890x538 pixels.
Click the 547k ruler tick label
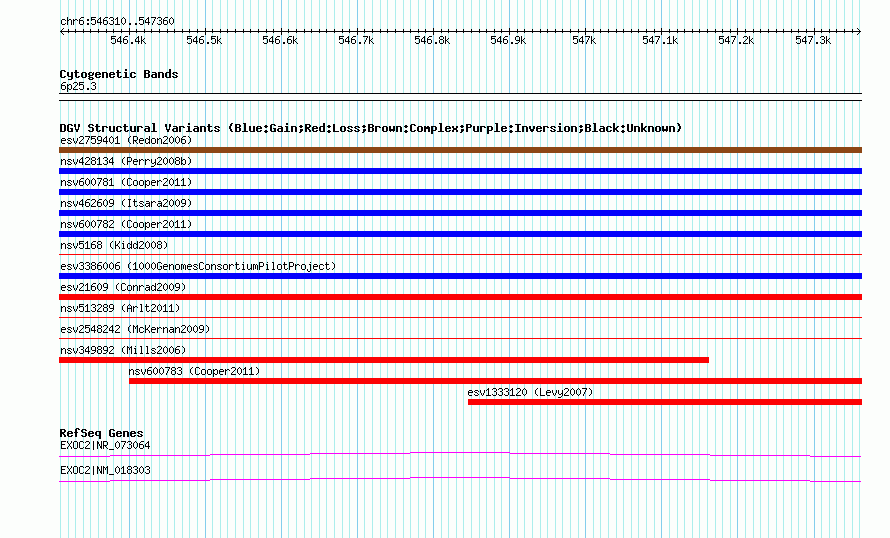(585, 40)
